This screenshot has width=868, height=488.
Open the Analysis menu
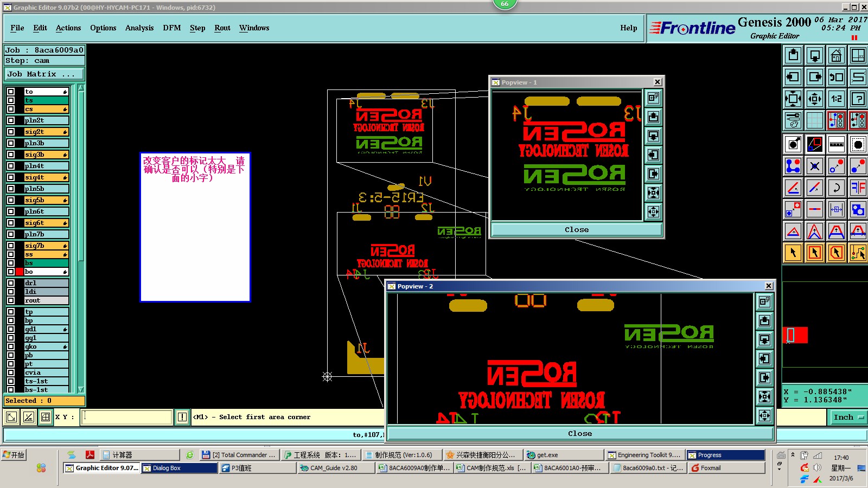[139, 28]
